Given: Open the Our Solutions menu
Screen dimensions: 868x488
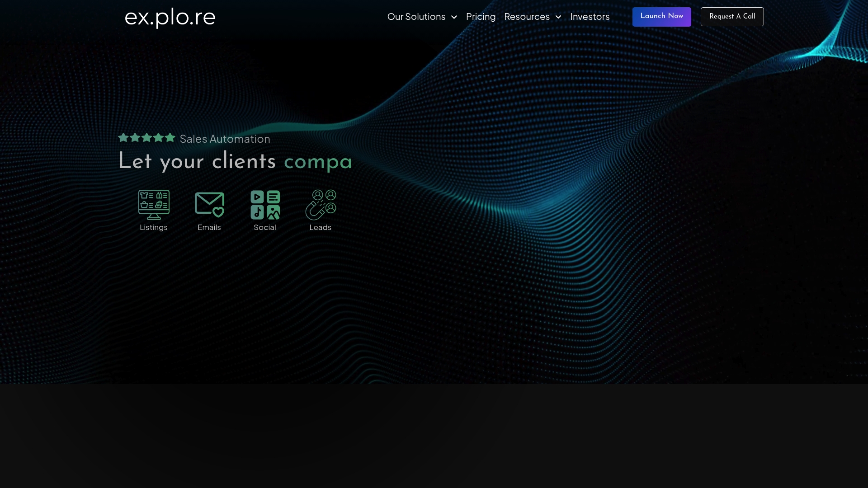Looking at the screenshot, I should coord(416,17).
